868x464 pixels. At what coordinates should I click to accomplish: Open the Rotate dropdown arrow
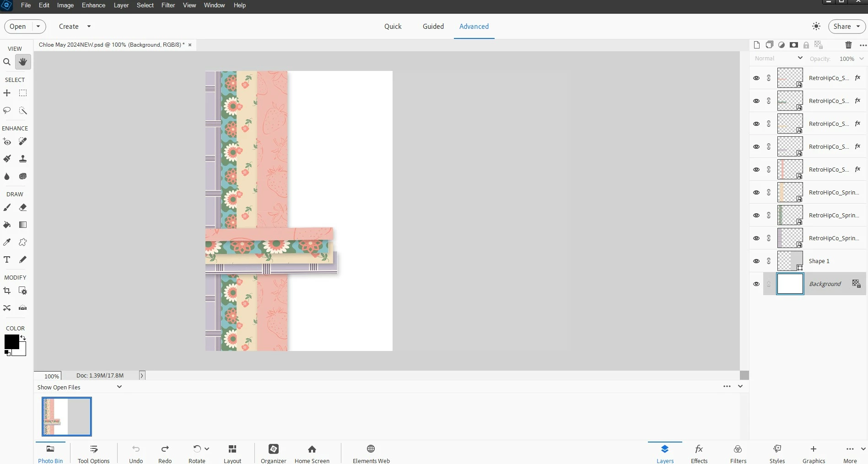(x=207, y=449)
